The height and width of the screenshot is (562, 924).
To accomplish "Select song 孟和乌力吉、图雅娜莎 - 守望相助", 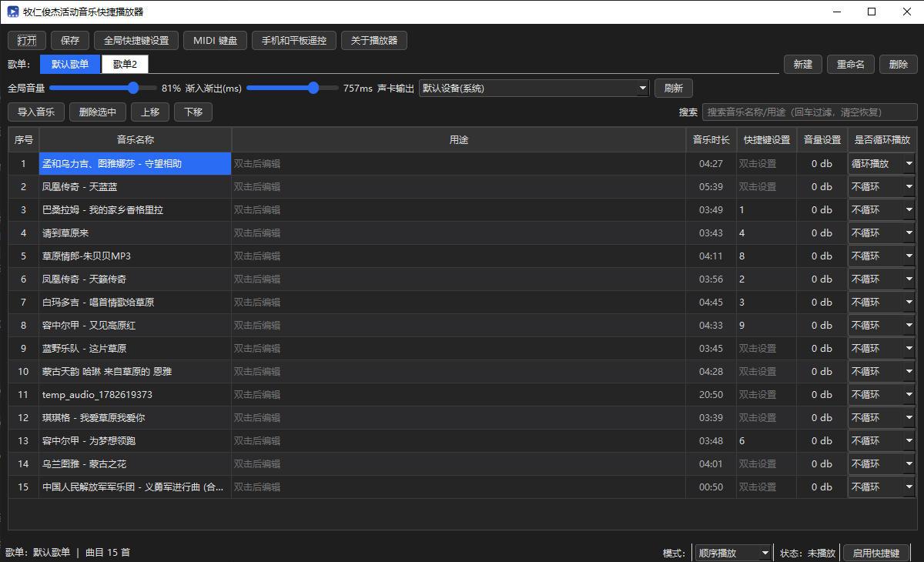I will point(136,163).
